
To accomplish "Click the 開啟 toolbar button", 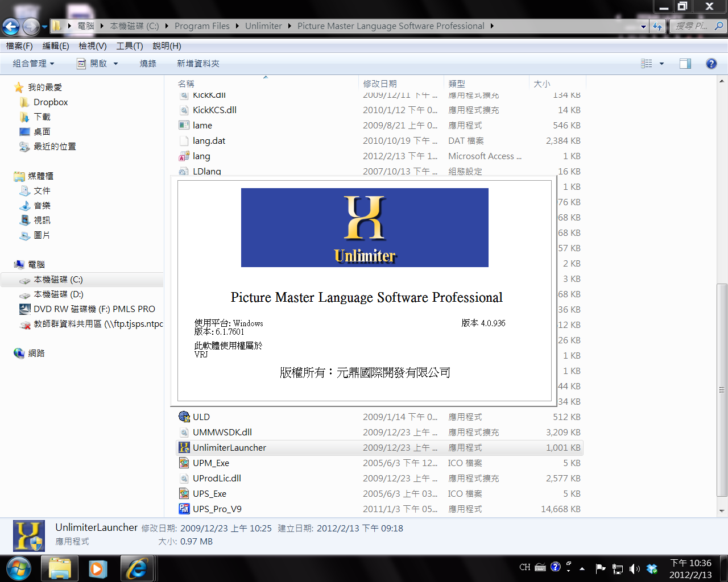I will coord(93,64).
